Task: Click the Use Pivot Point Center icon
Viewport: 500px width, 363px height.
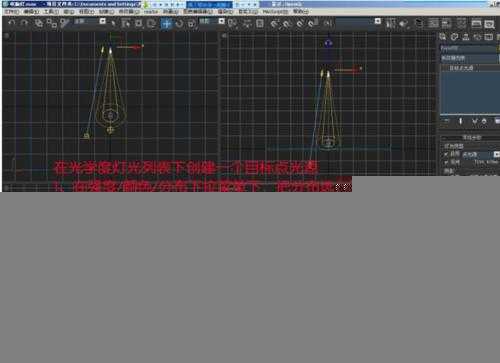Action: coord(232,23)
